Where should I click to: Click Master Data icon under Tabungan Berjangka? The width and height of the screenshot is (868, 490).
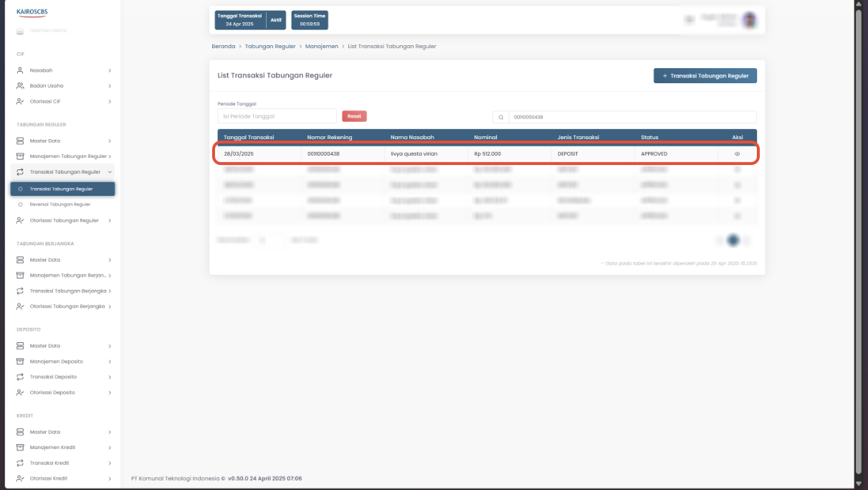[21, 260]
